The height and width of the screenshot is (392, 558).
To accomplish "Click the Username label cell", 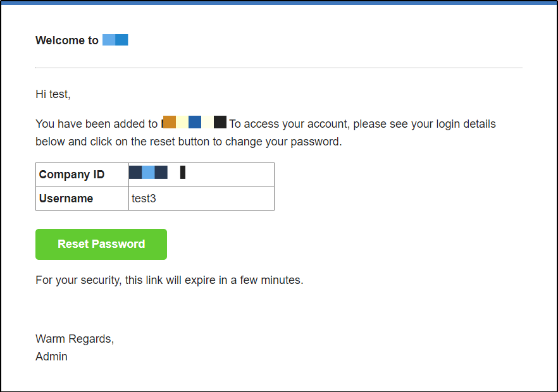I will pos(82,199).
